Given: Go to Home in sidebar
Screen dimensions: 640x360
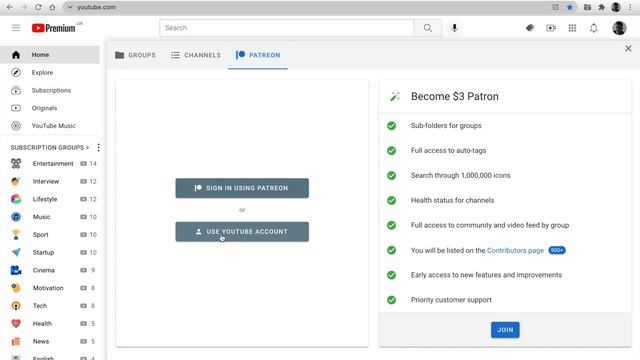Looking at the screenshot, I should coord(50,55).
